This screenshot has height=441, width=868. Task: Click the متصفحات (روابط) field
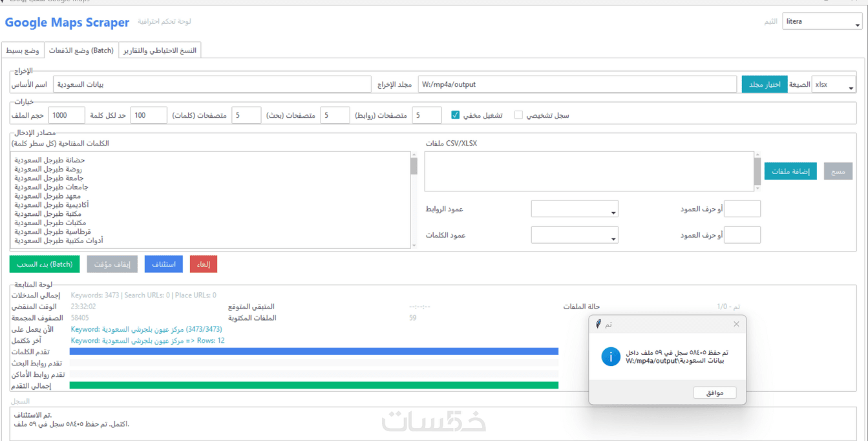click(427, 115)
